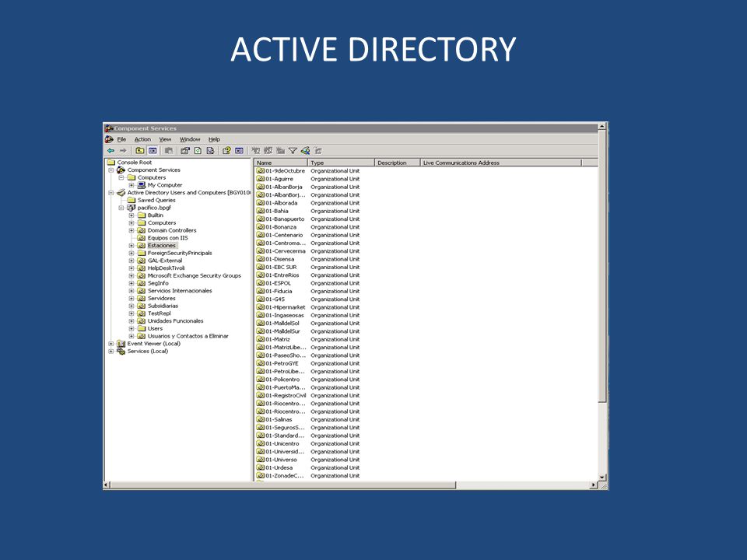The width and height of the screenshot is (747, 560).
Task: Expand the Estaciones organizational unit
Action: [x=131, y=246]
